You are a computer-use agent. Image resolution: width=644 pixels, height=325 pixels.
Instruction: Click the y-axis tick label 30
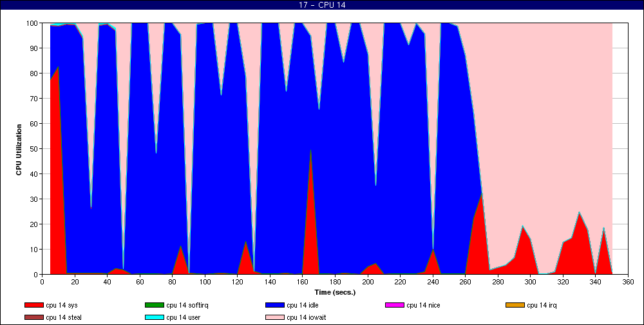click(x=35, y=199)
